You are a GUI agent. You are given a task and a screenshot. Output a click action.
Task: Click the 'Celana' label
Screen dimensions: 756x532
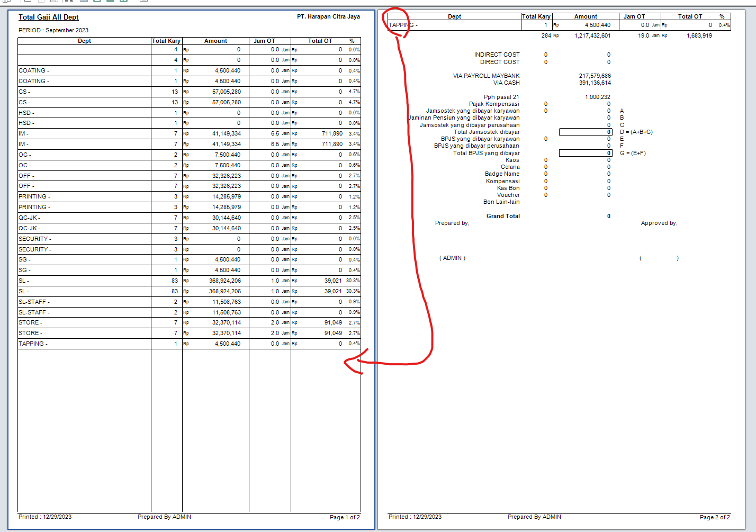[510, 167]
